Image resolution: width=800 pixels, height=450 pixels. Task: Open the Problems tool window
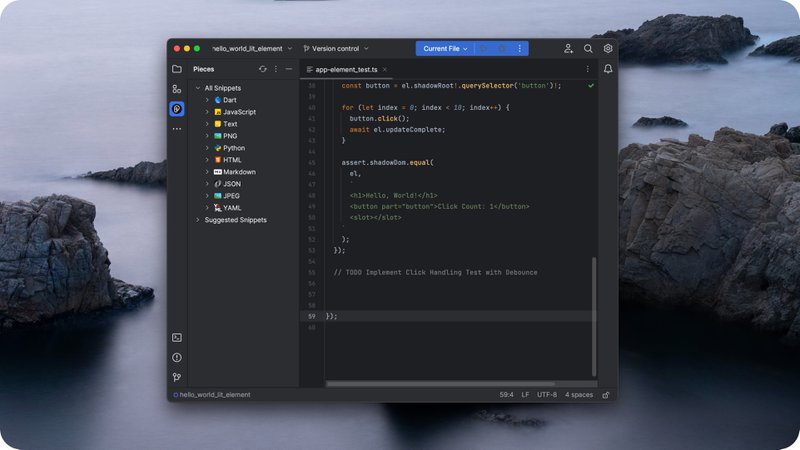click(177, 357)
